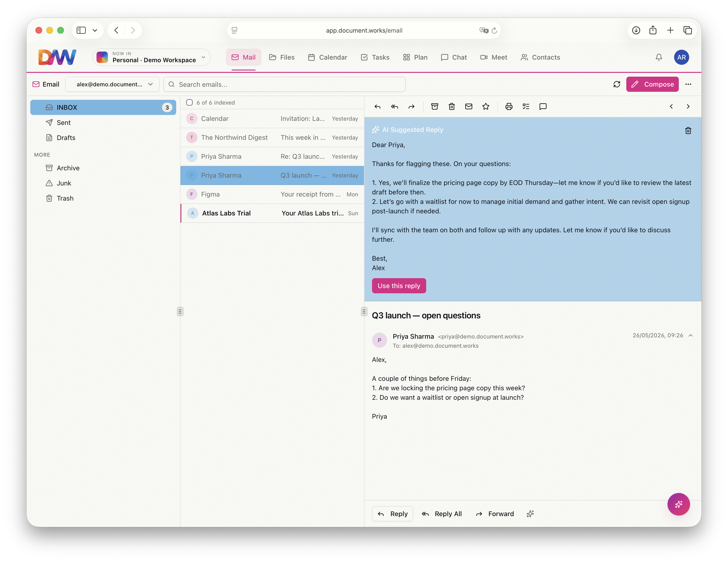Show Safari tab overview icon
The height and width of the screenshot is (562, 728).
687,30
